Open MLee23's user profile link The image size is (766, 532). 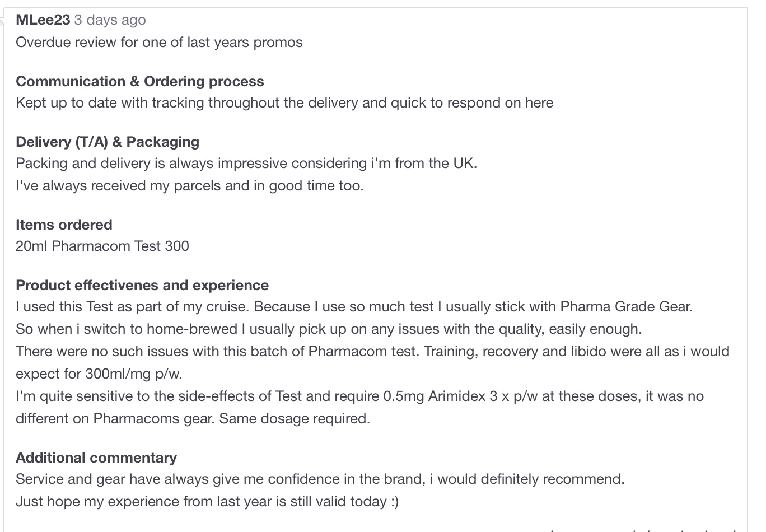point(43,20)
